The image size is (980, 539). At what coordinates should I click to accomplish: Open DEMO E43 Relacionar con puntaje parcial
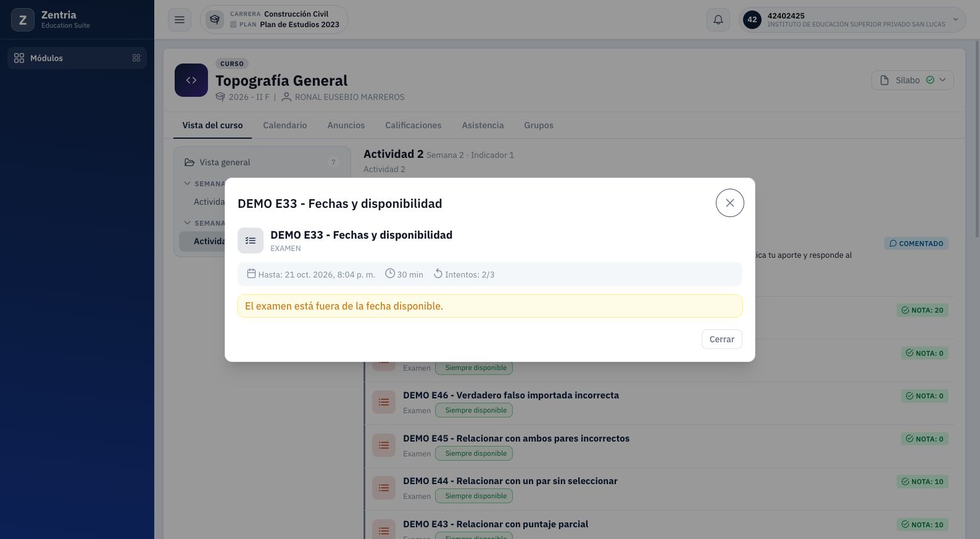click(496, 524)
